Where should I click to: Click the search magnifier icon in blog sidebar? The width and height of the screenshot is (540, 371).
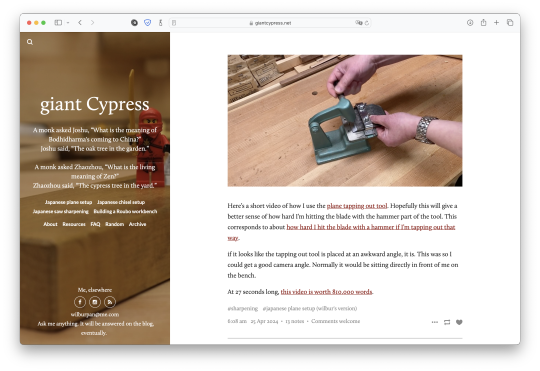[x=30, y=42]
